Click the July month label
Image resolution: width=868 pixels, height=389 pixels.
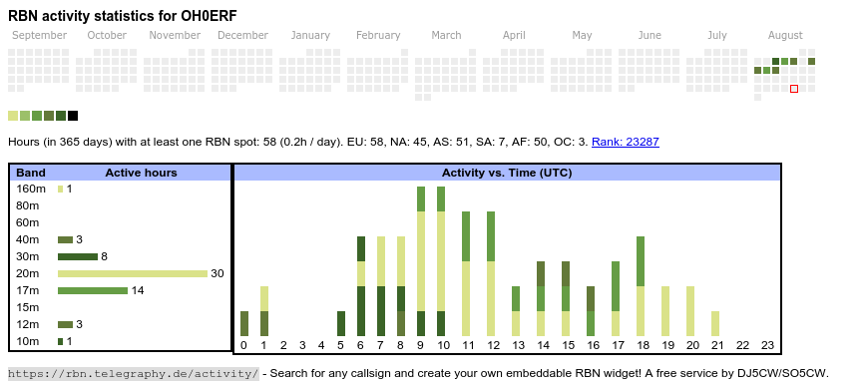click(x=717, y=36)
